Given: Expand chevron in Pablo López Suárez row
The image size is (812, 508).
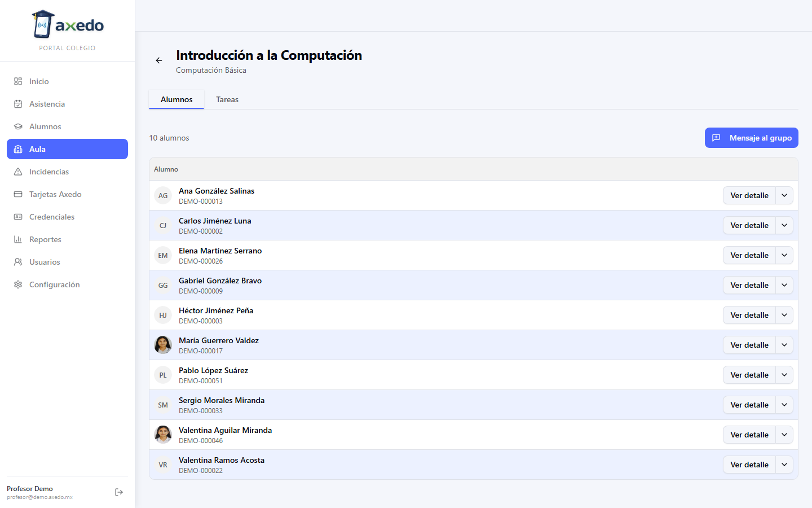Looking at the screenshot, I should [x=784, y=375].
